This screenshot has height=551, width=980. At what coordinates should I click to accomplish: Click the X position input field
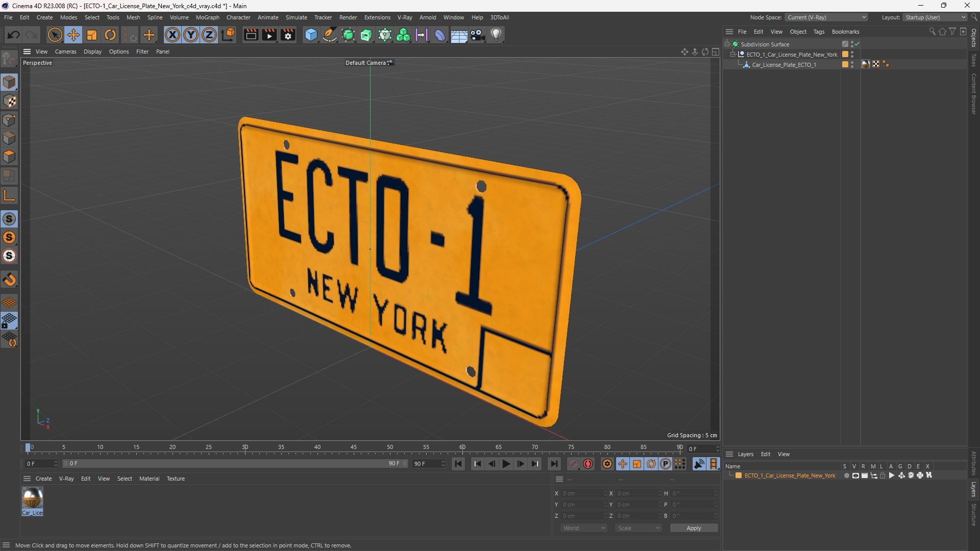(x=584, y=493)
